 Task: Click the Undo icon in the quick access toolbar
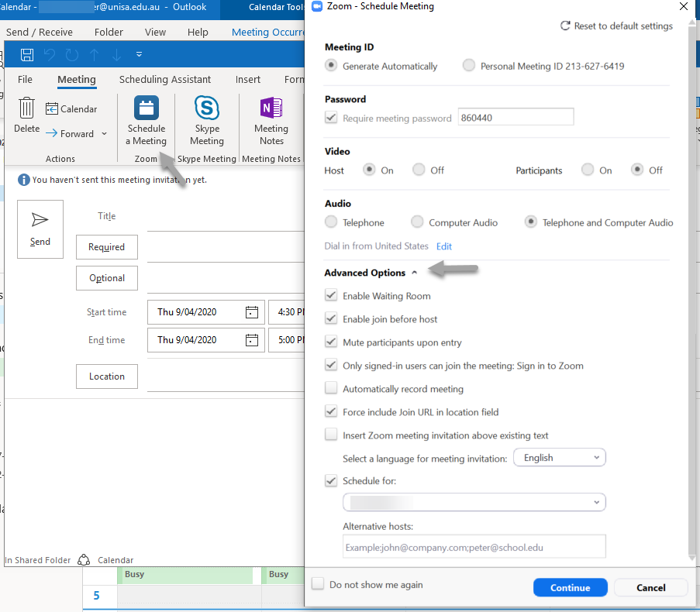tap(50, 54)
